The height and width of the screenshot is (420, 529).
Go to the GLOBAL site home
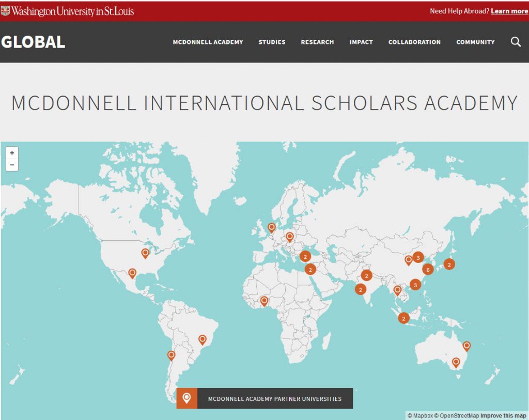[x=33, y=42]
